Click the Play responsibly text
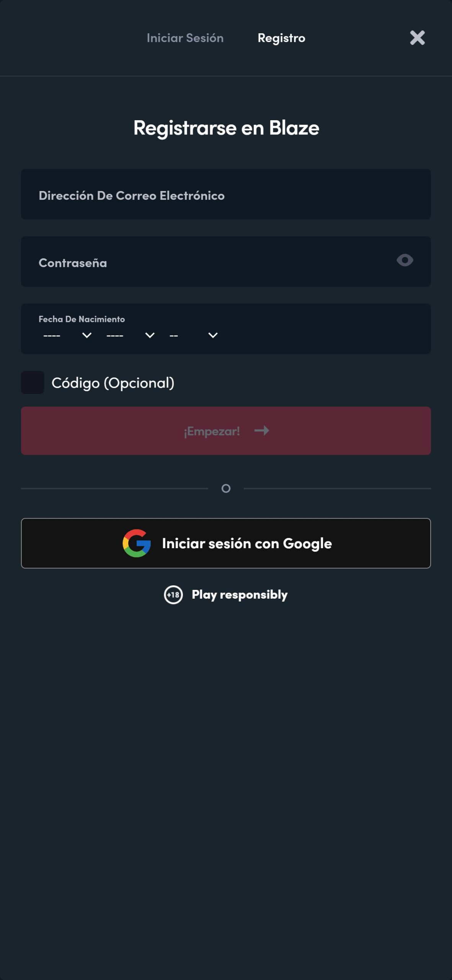The height and width of the screenshot is (980, 452). tap(239, 595)
